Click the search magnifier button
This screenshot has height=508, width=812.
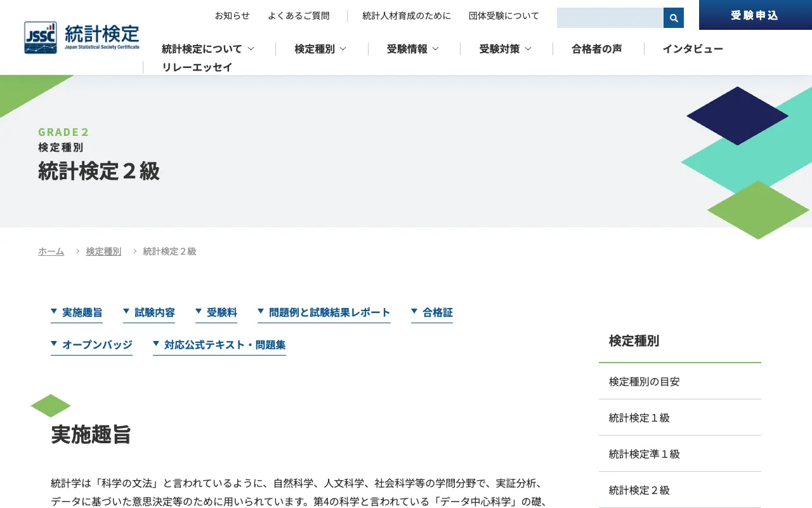[x=674, y=18]
